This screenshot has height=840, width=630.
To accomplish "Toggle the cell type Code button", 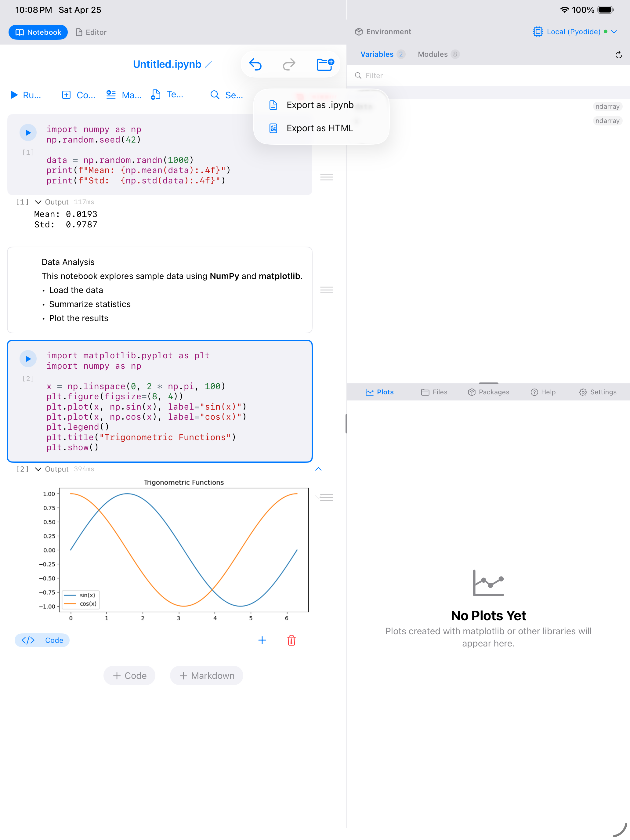I will (x=42, y=640).
